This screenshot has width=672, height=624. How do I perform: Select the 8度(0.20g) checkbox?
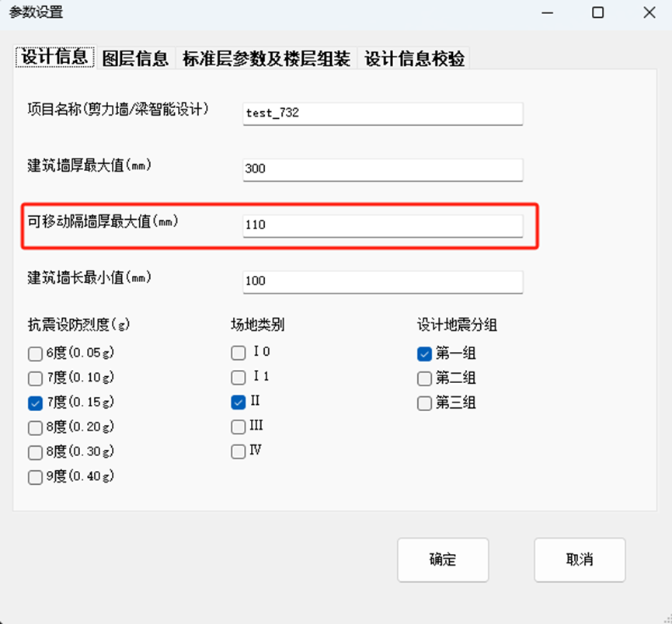pos(35,428)
